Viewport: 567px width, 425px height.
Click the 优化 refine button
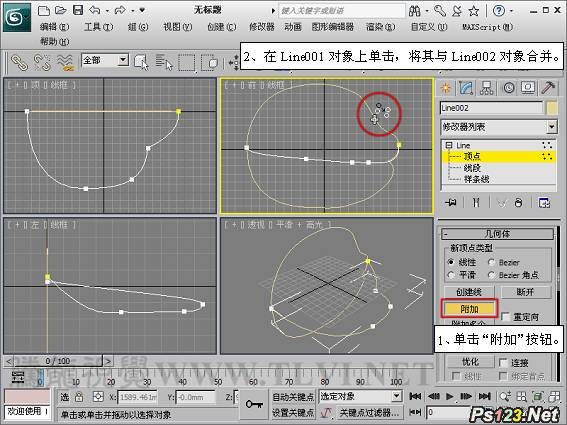pos(470,362)
